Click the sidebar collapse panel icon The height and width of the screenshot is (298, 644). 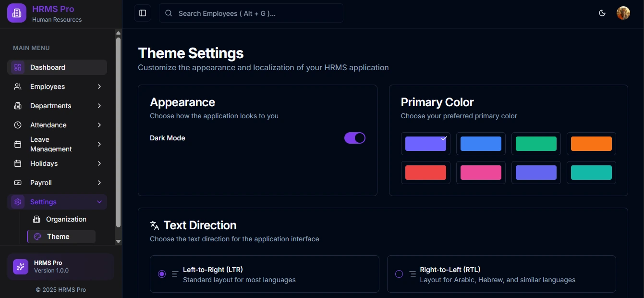tap(143, 13)
